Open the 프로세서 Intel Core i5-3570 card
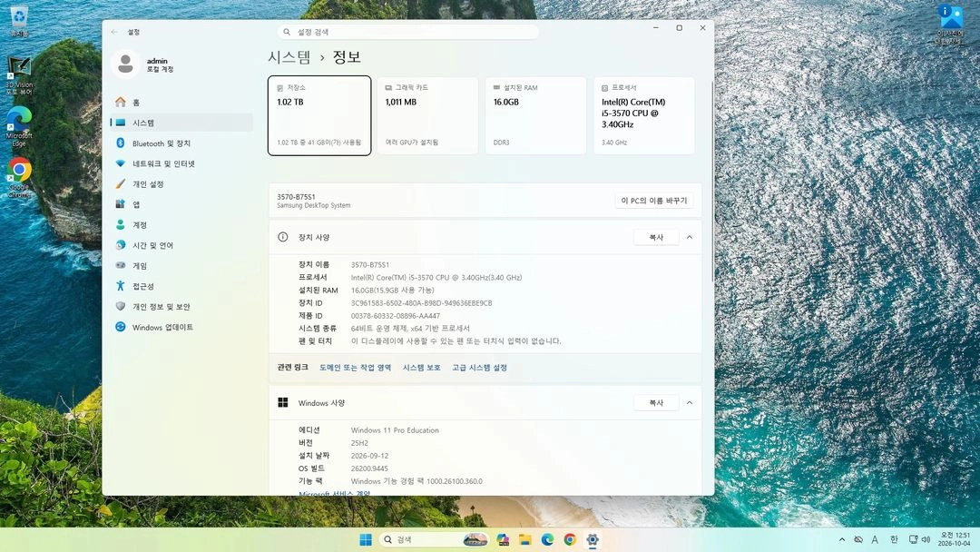This screenshot has width=980, height=552. pos(643,115)
